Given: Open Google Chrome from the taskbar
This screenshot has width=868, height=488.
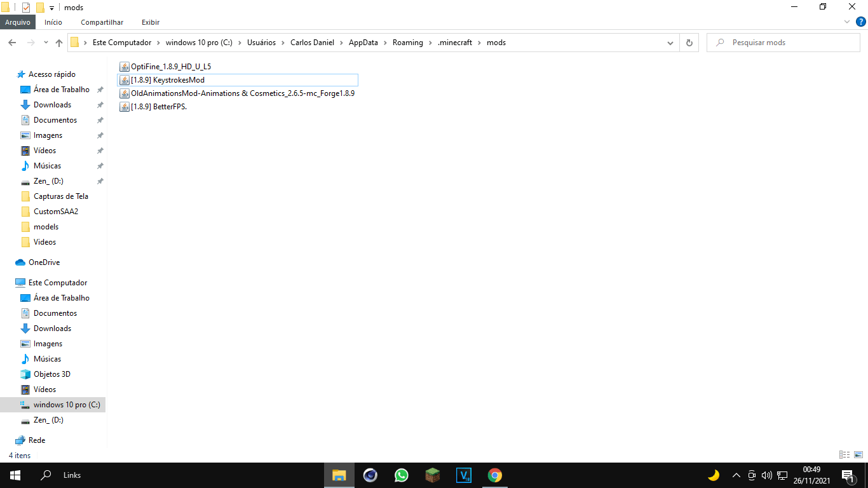Looking at the screenshot, I should point(495,475).
